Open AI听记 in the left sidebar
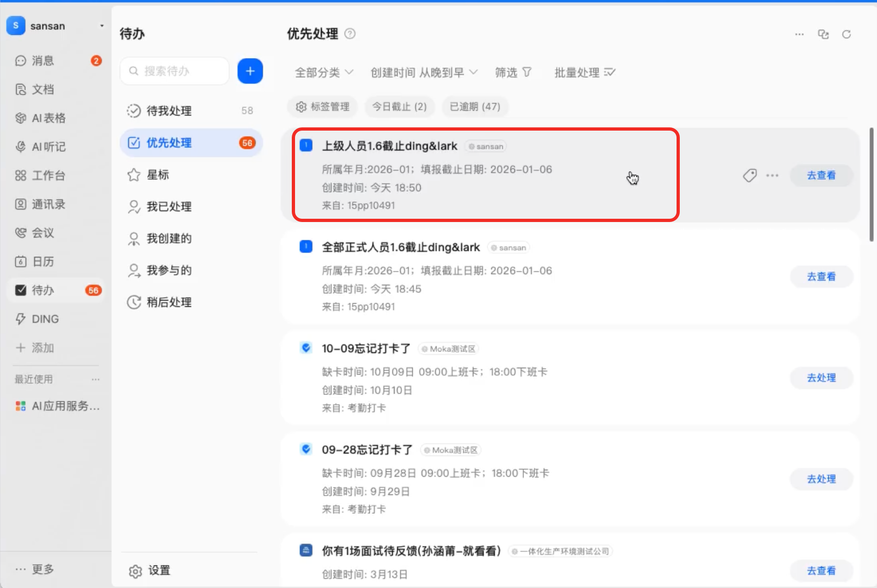 tap(48, 147)
